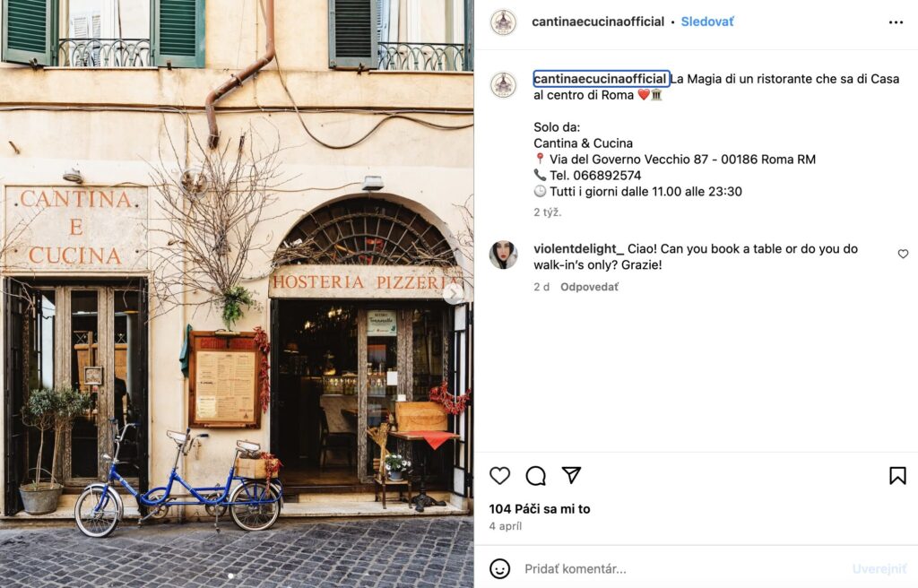Open cantinaecucinaofficial header profile picture

(x=504, y=22)
